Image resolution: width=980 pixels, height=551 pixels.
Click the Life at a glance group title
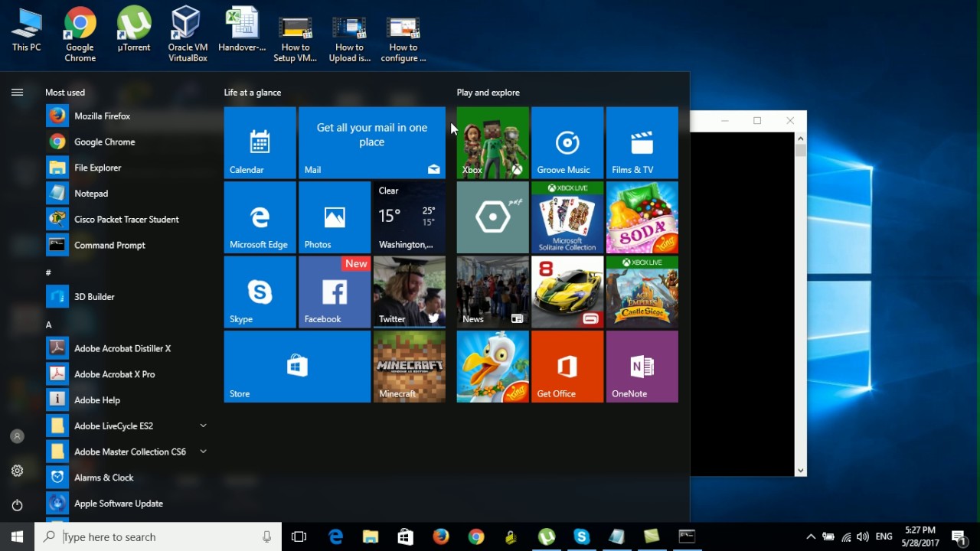pyautogui.click(x=253, y=93)
